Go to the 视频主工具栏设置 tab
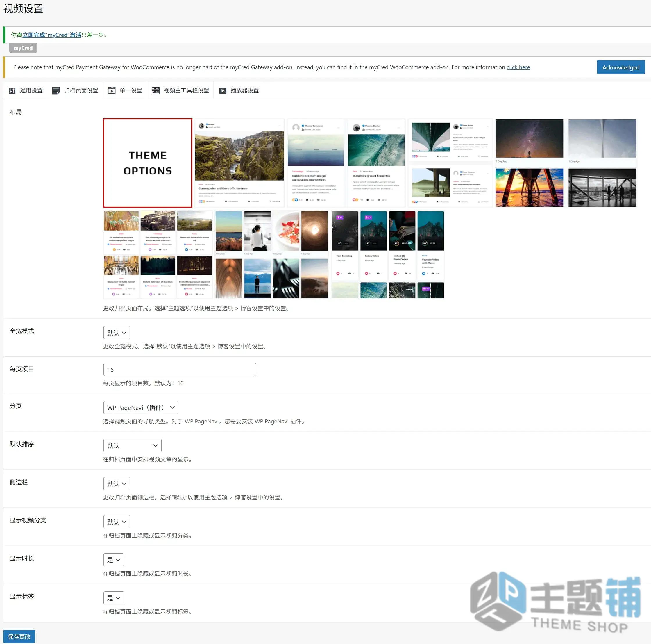Viewport: 651px width, 644px height. tap(180, 90)
